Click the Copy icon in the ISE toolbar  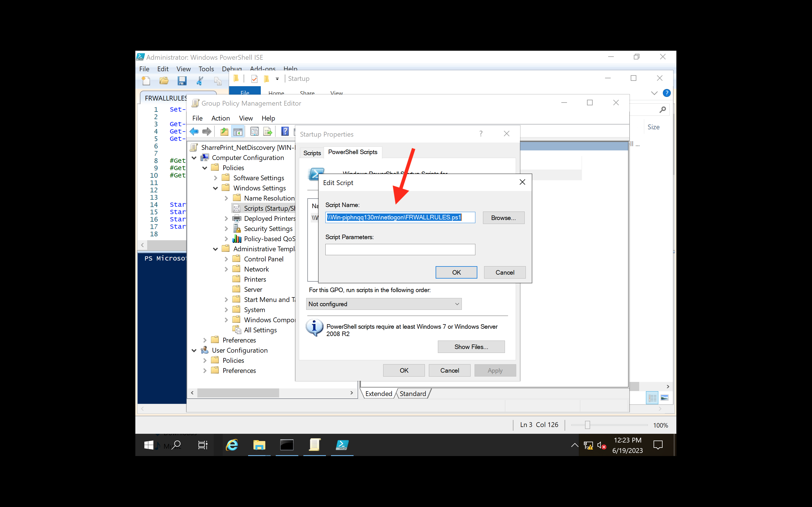[x=218, y=81]
